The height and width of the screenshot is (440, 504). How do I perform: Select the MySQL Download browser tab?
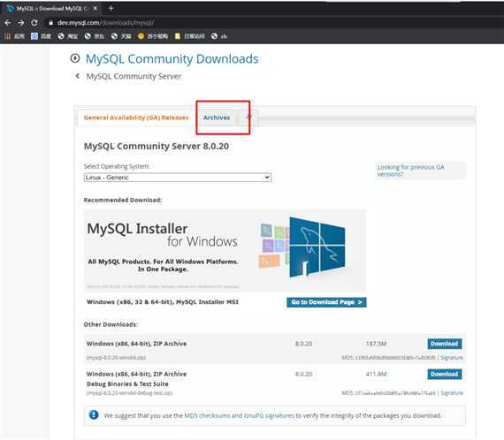coord(52,9)
